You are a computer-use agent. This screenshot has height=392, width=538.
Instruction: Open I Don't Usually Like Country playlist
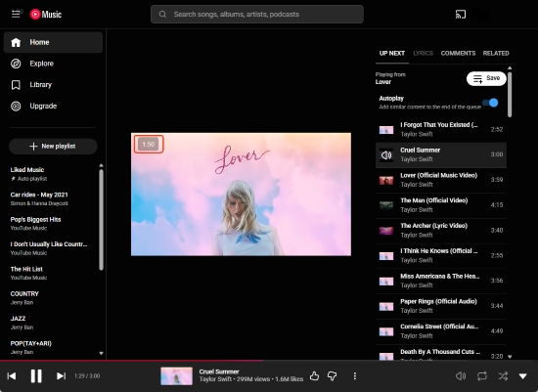pos(53,248)
